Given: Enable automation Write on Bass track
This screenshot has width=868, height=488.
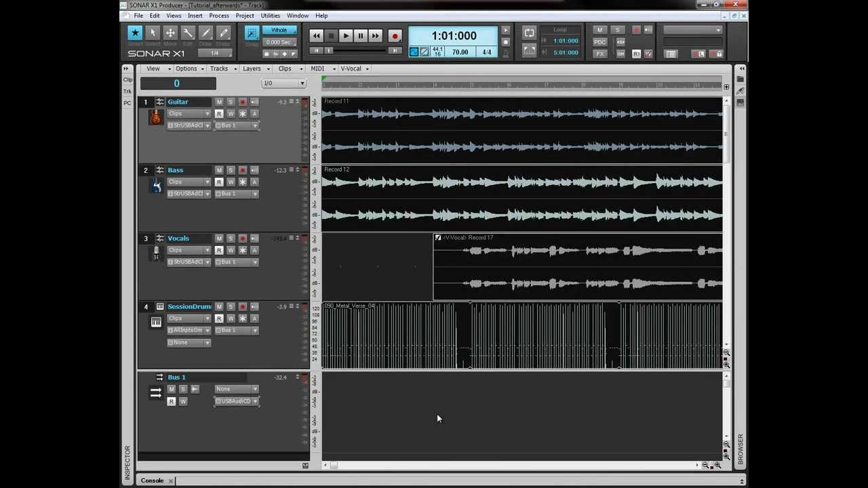Looking at the screenshot, I should (231, 182).
